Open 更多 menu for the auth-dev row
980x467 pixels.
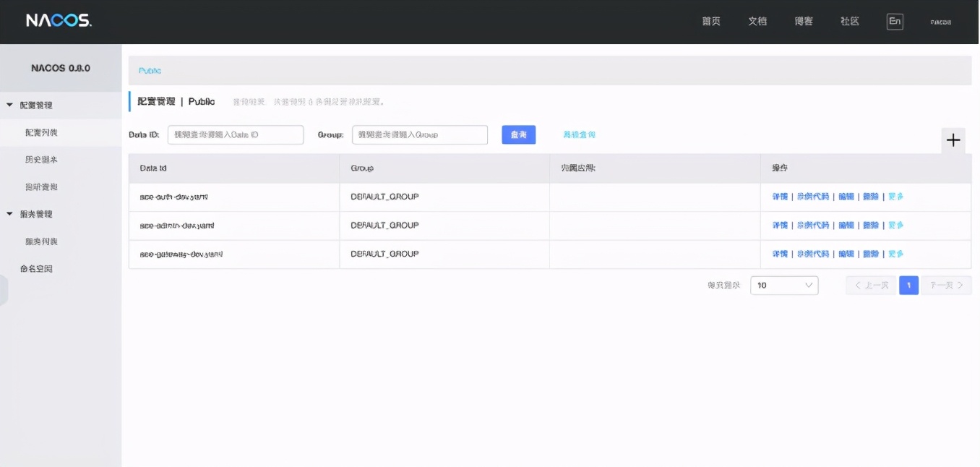(895, 197)
